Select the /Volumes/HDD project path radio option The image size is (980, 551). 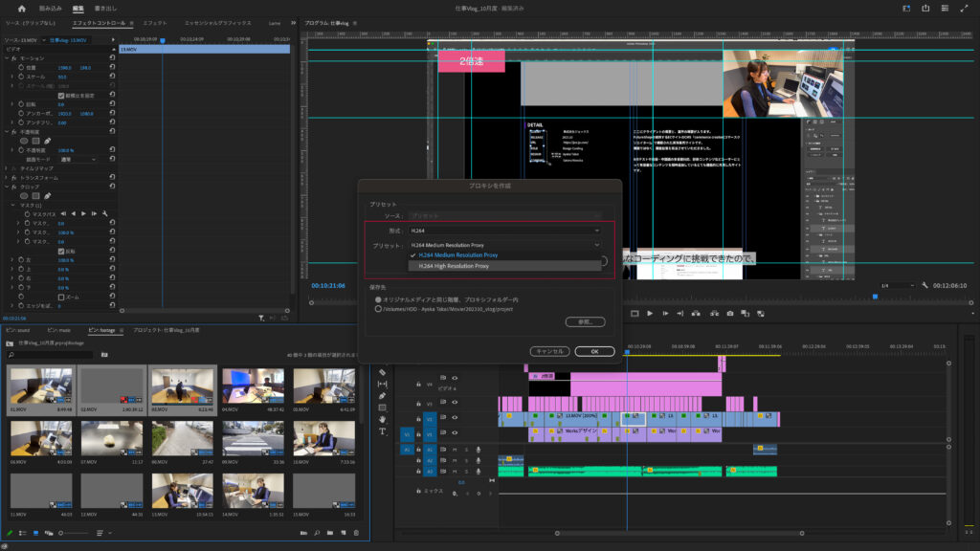coord(378,309)
